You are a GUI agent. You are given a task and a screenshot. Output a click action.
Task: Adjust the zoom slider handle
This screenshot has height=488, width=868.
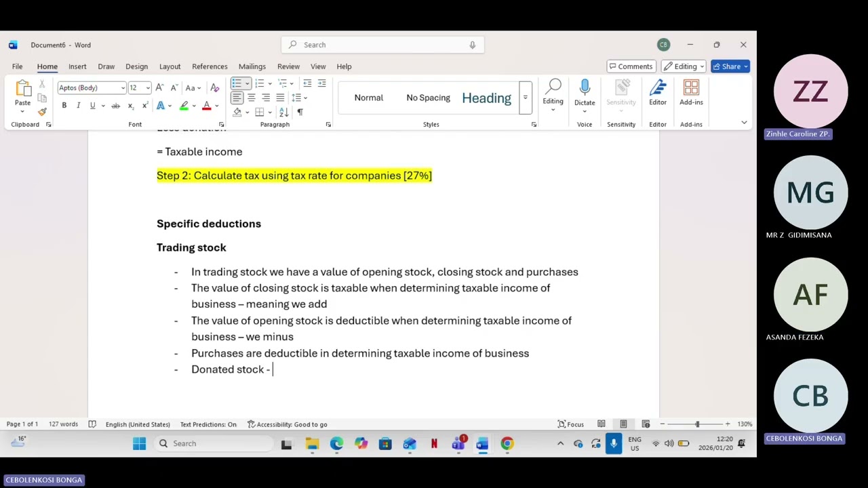697,424
